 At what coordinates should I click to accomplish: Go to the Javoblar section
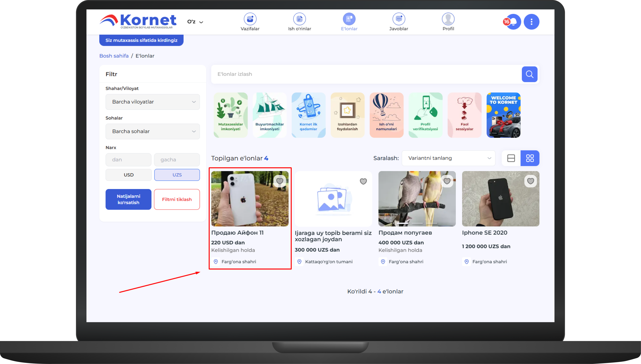[x=399, y=19]
